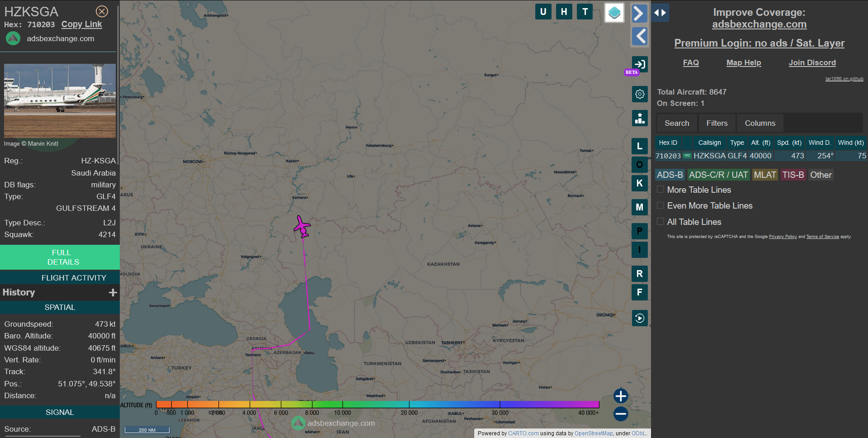Sort table by Hex ID column
Screen dimensions: 868x438
coord(668,143)
